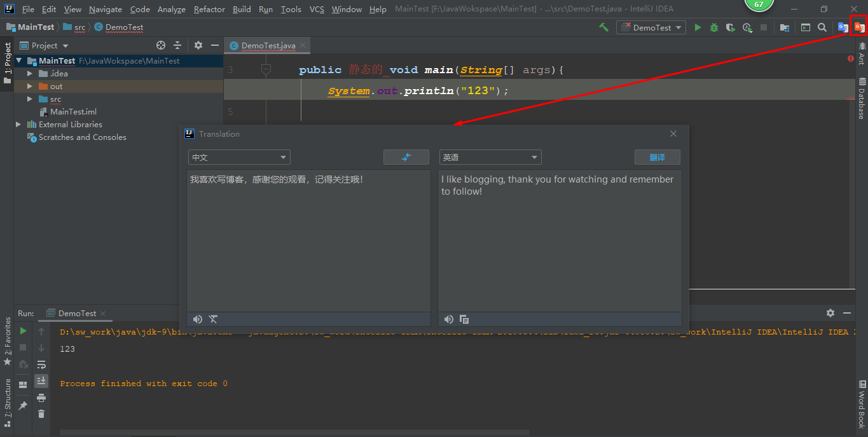
Task: Pin the Run tool window
Action: [x=23, y=405]
